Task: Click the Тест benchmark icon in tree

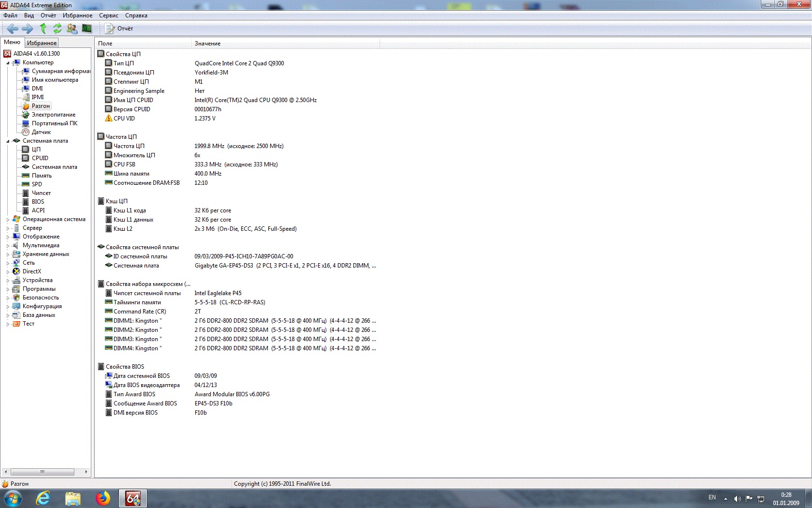Action: click(16, 324)
